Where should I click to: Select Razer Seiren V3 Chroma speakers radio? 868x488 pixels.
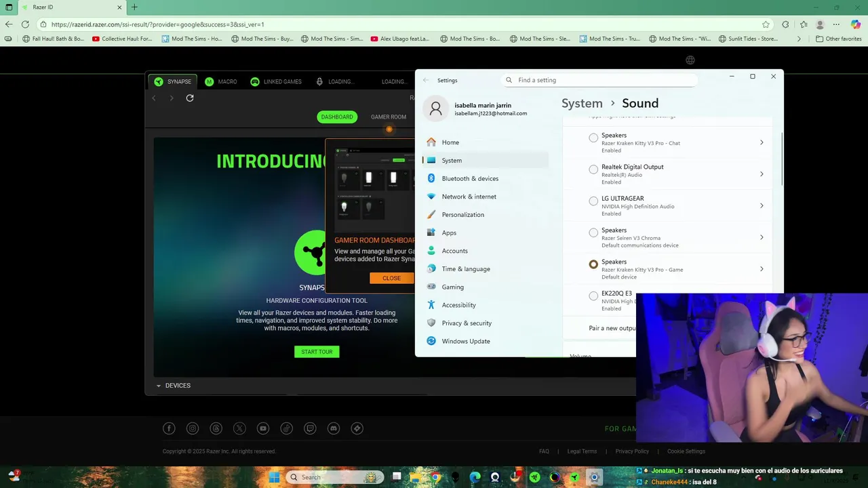(x=593, y=232)
